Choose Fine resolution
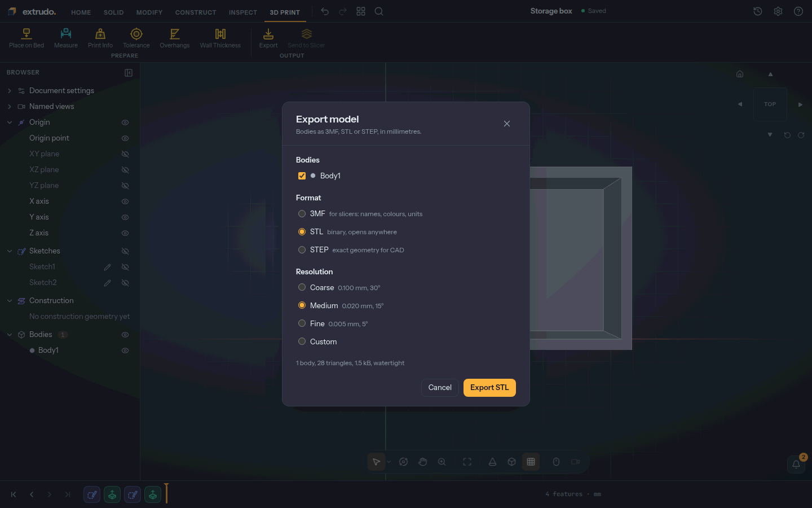812x508 pixels. point(302,323)
